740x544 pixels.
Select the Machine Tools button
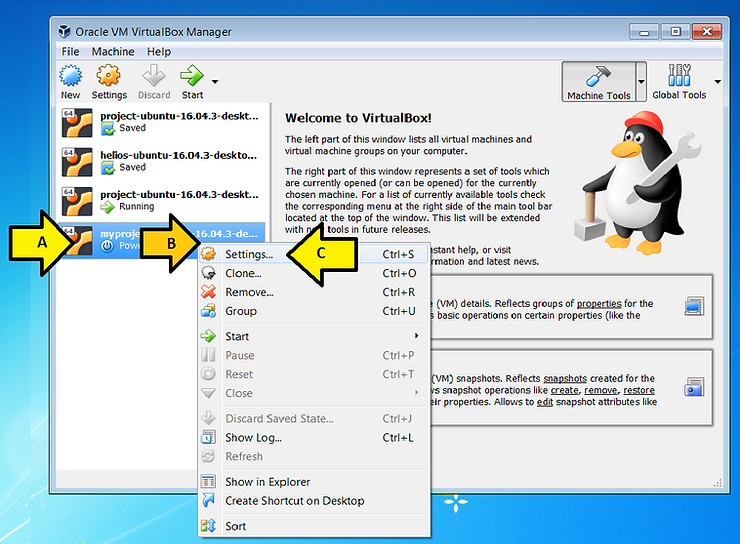(598, 82)
